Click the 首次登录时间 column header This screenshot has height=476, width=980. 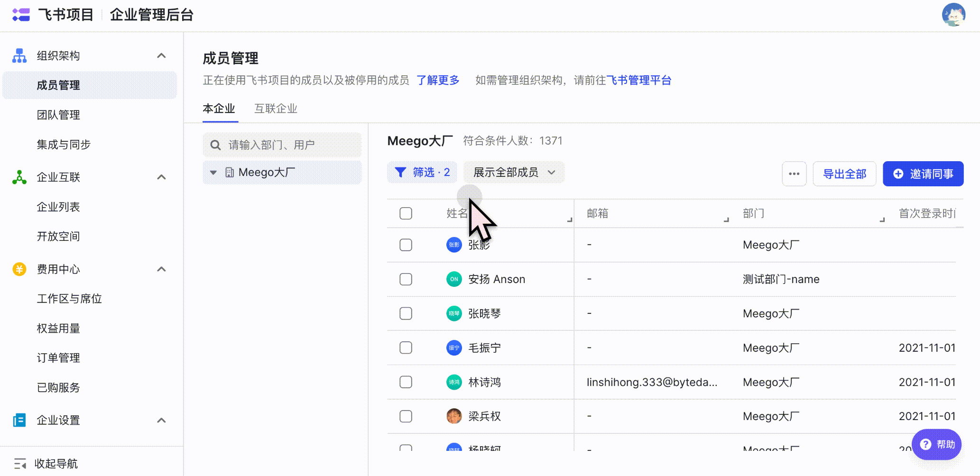click(x=927, y=213)
